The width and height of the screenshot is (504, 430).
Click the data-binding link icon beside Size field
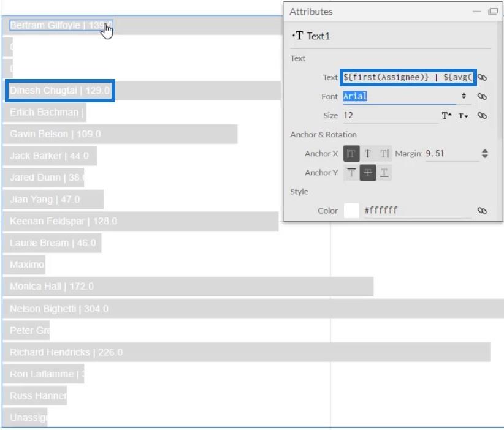coord(482,115)
